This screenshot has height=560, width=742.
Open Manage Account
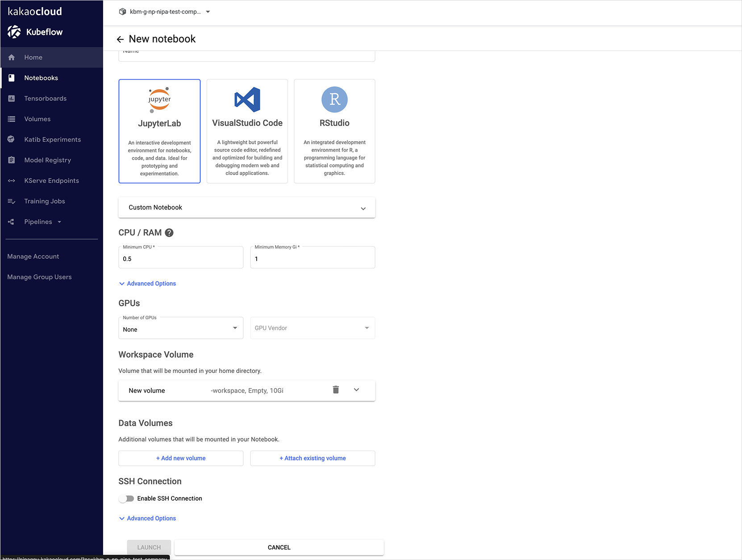click(x=33, y=256)
